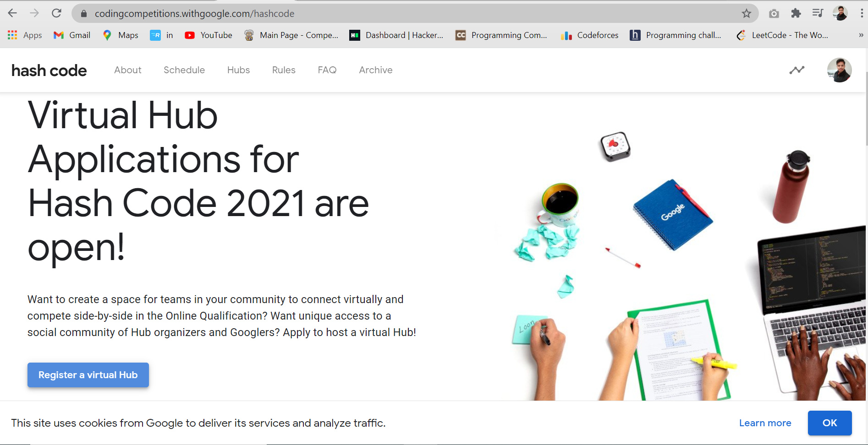
Task: Open the extensions puzzle icon
Action: [796, 13]
